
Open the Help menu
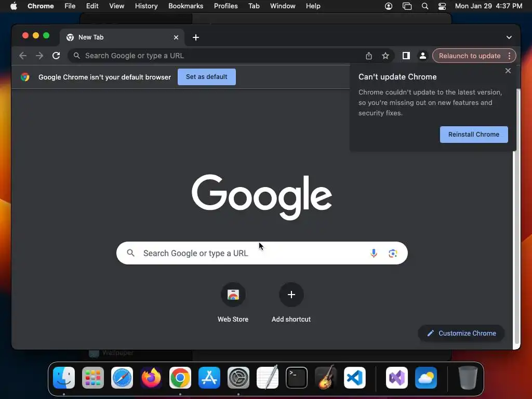click(x=313, y=6)
